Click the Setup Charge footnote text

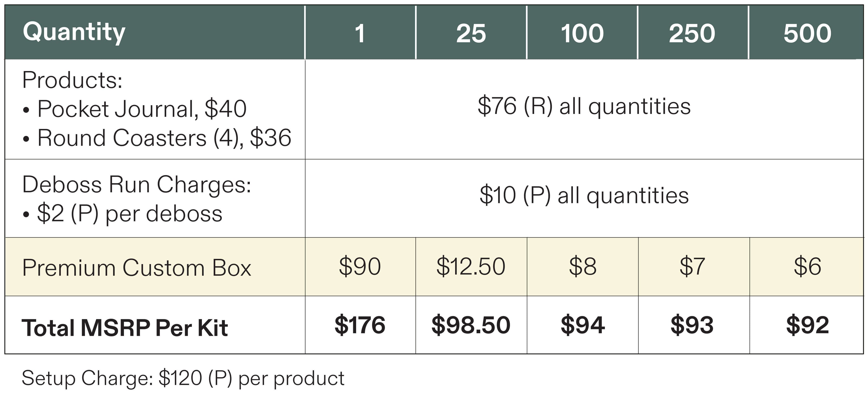pos(183,378)
